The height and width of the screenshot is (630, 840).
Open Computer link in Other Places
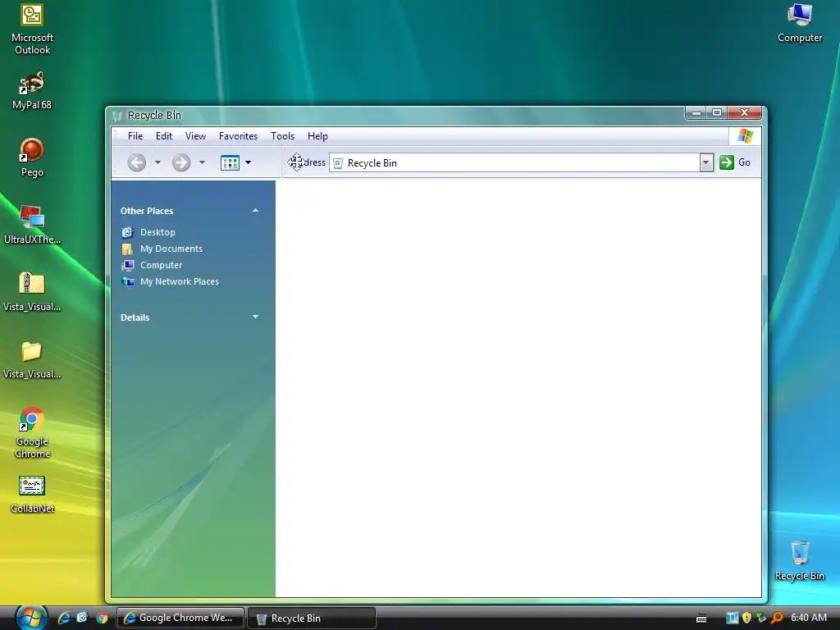pos(162,265)
